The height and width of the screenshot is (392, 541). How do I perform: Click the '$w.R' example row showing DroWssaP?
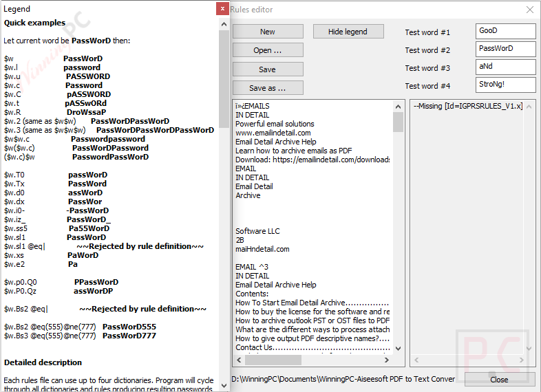tap(55, 112)
